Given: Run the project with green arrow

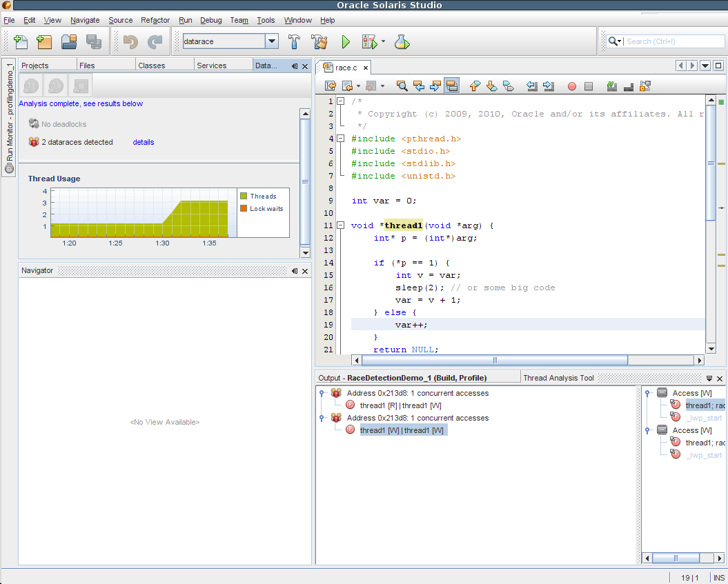Looking at the screenshot, I should [x=346, y=42].
